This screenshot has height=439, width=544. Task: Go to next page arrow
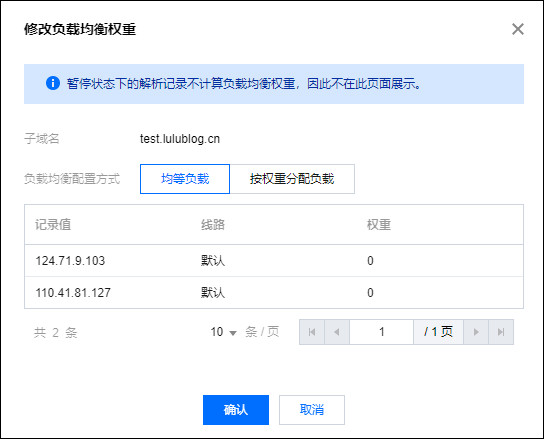[x=476, y=332]
